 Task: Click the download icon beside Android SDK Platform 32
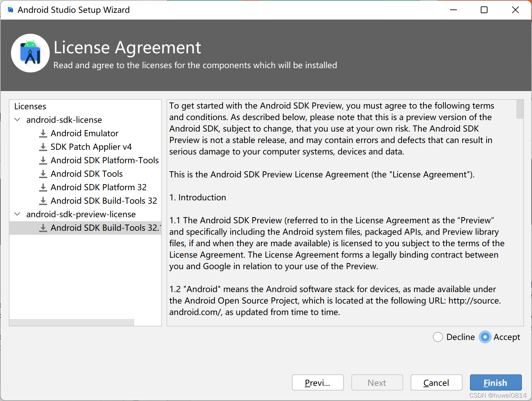(43, 188)
